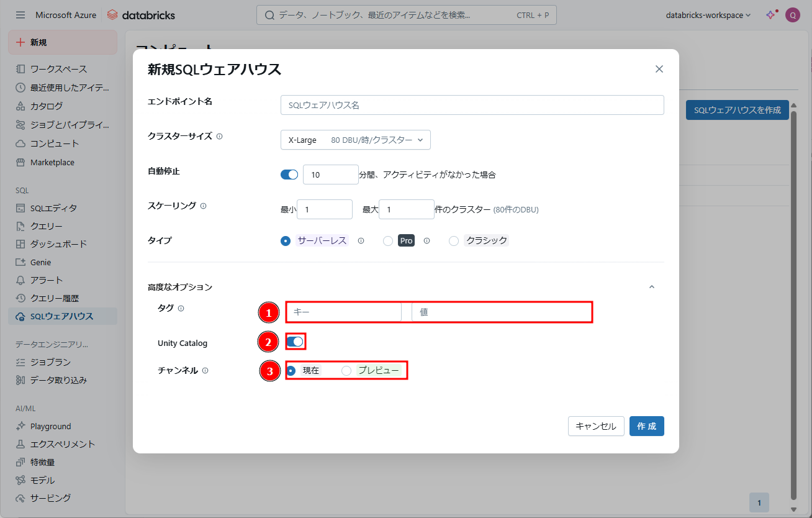Screen dimensions: 812x518
Task: Close the new SQL warehouse dialog
Action: 659,69
